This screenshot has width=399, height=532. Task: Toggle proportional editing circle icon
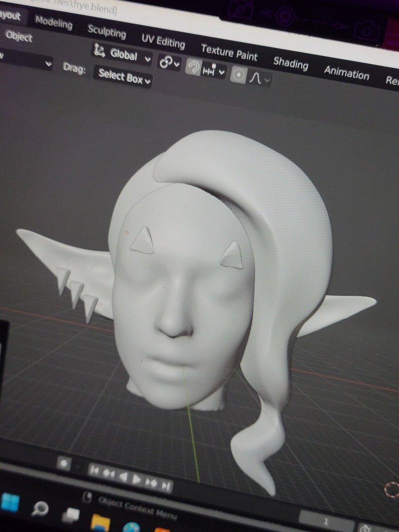(239, 75)
